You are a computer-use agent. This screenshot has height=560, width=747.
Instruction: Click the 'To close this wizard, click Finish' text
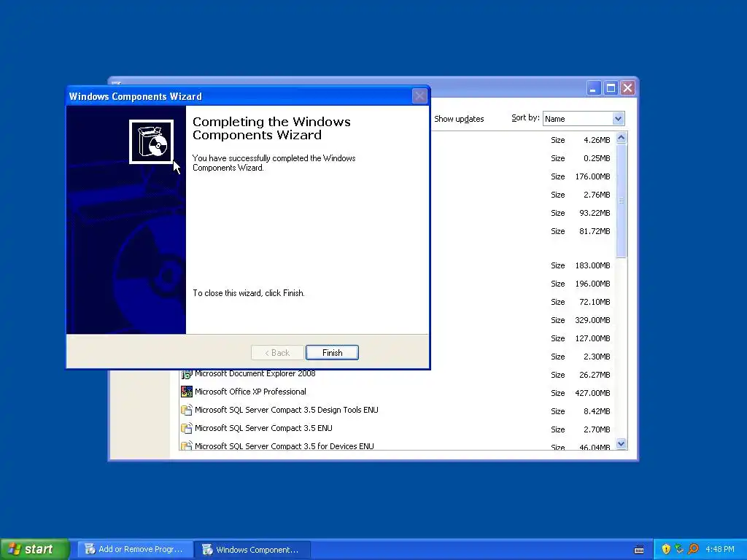click(248, 293)
